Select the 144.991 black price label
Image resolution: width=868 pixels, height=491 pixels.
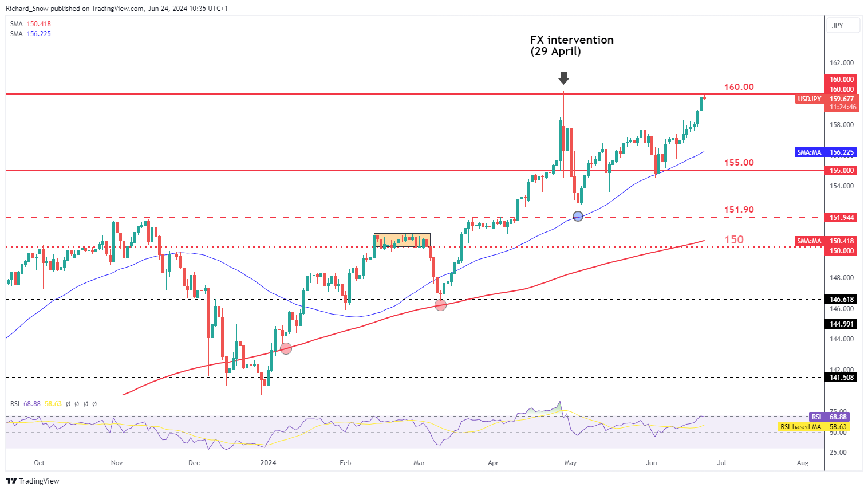842,324
